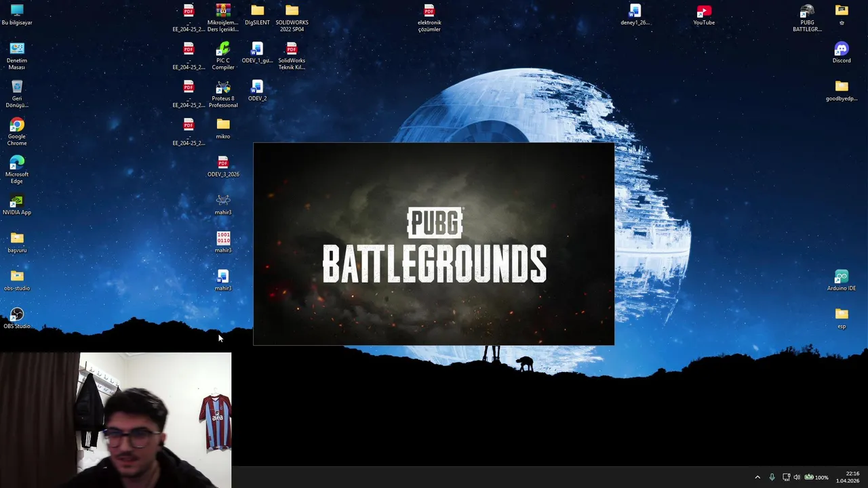Expand the hidden system tray icons chevron

tap(757, 477)
